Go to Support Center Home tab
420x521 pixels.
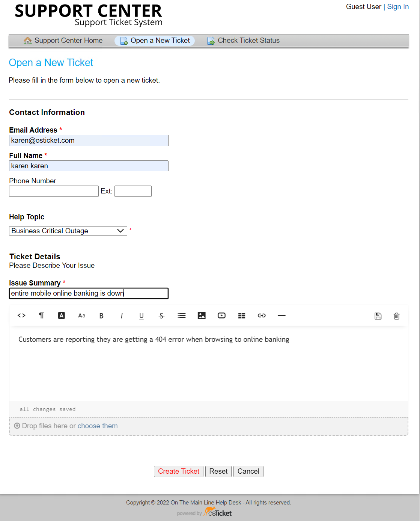pyautogui.click(x=63, y=41)
